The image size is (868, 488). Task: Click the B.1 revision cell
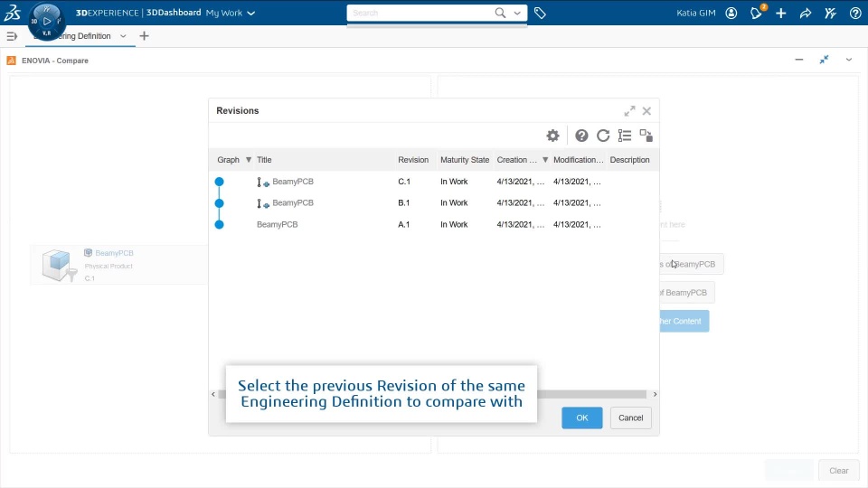[404, 203]
